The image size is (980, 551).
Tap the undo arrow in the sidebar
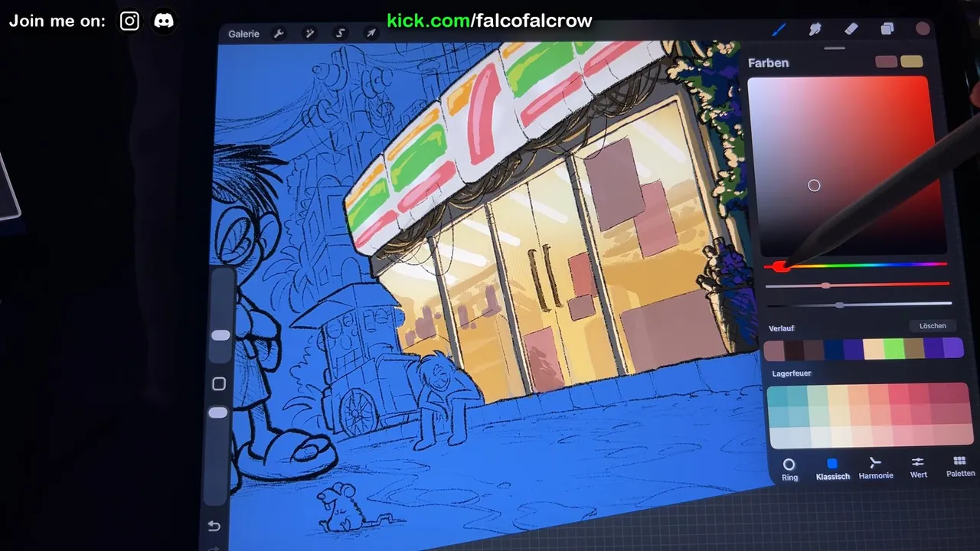[x=214, y=526]
